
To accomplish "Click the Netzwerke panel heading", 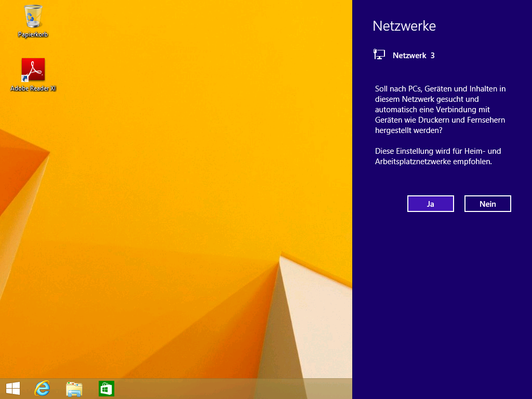I will 404,26.
